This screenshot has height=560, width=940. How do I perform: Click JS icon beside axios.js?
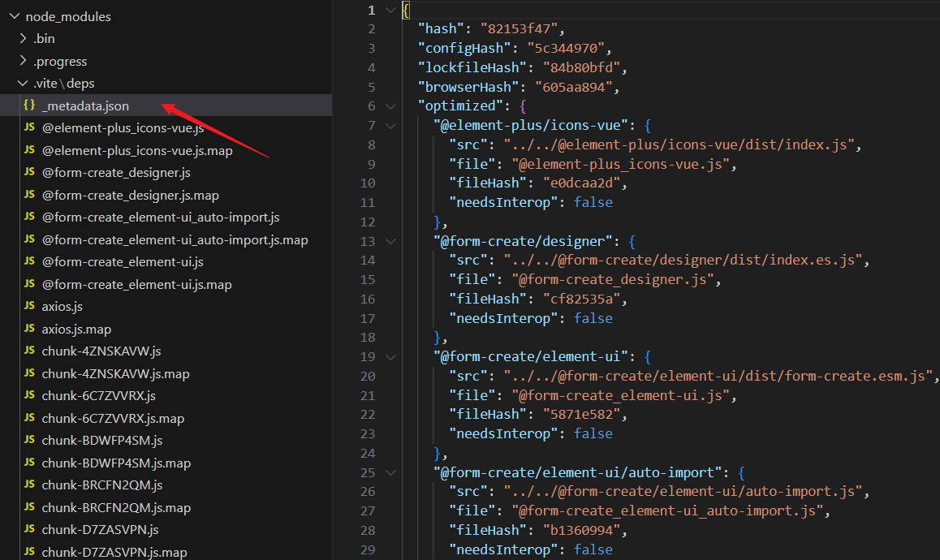(x=29, y=307)
